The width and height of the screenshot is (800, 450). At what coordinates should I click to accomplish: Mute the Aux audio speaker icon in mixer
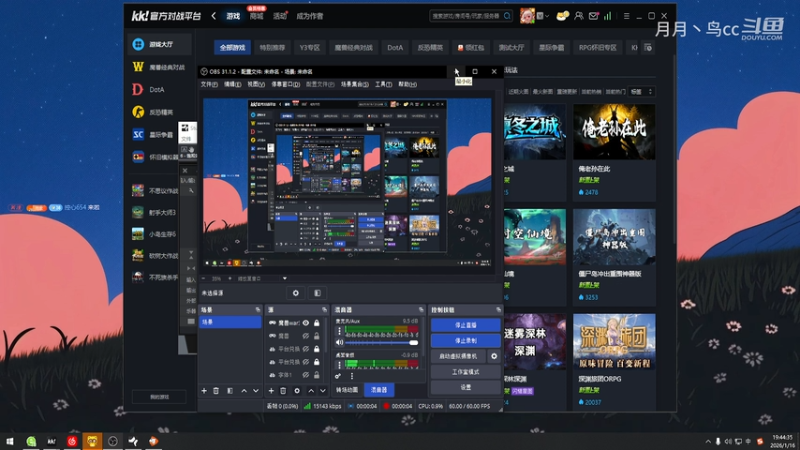339,343
